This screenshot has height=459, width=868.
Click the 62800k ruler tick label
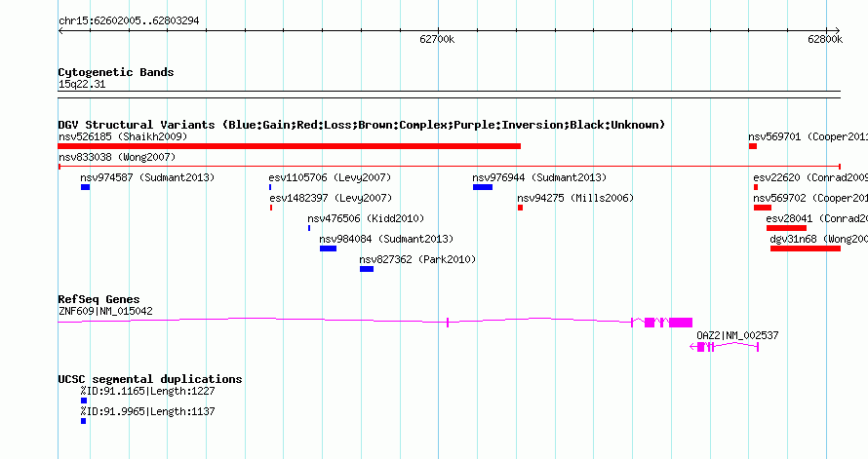pos(825,39)
